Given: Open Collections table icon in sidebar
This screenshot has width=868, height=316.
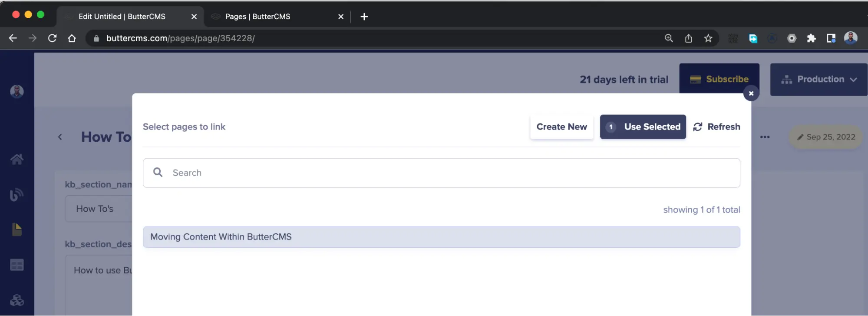Looking at the screenshot, I should pos(17,265).
